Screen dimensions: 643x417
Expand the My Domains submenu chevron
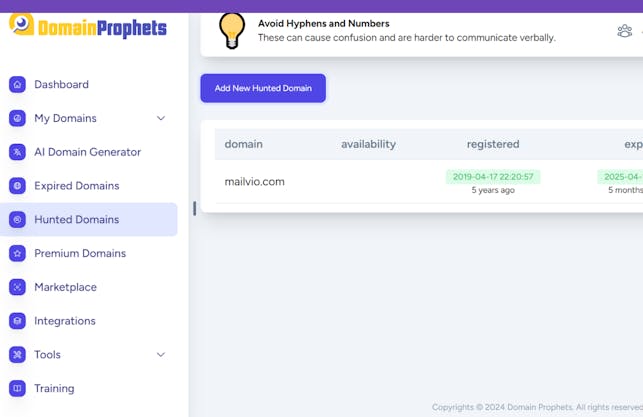point(161,118)
